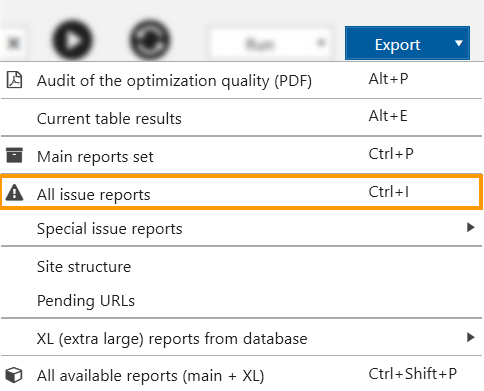484x391 pixels.
Task: Expand the Special issue reports submenu arrow
Action: click(470, 227)
